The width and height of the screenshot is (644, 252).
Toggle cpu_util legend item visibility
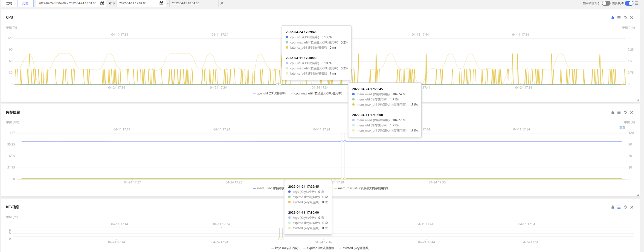(x=269, y=93)
